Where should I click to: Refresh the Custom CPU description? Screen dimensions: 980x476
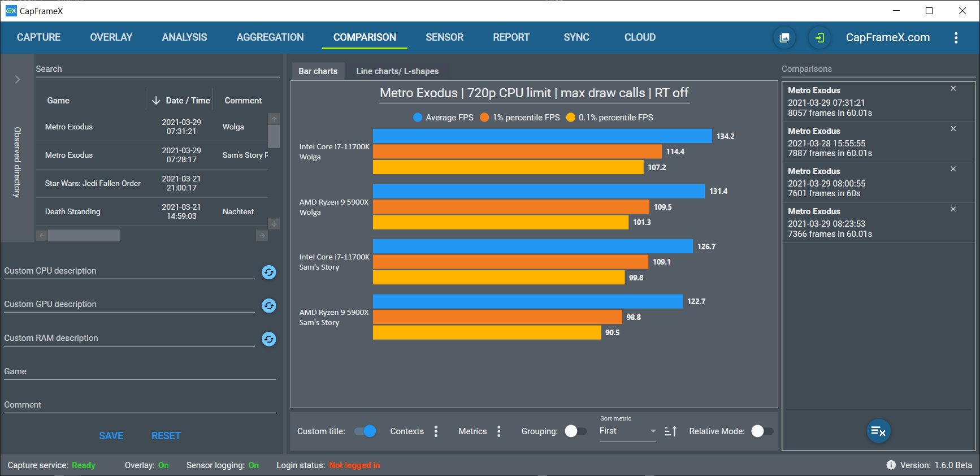[269, 272]
